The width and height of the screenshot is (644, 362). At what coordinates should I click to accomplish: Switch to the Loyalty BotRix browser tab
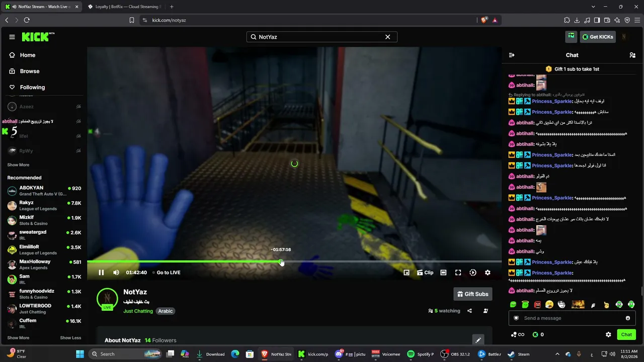pyautogui.click(x=124, y=7)
